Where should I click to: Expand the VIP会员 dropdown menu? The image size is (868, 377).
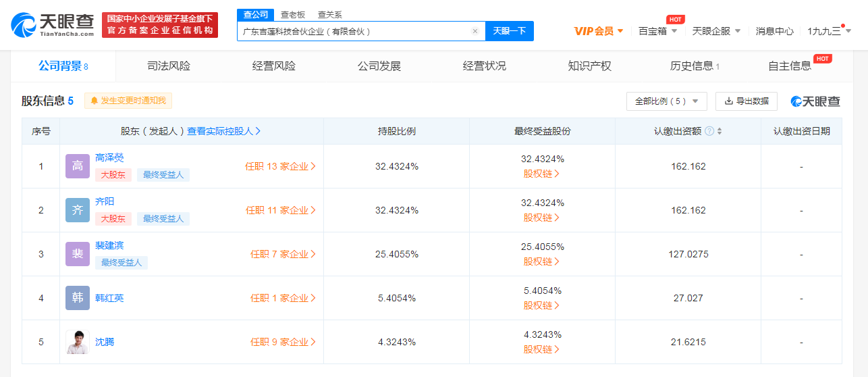[x=599, y=31]
